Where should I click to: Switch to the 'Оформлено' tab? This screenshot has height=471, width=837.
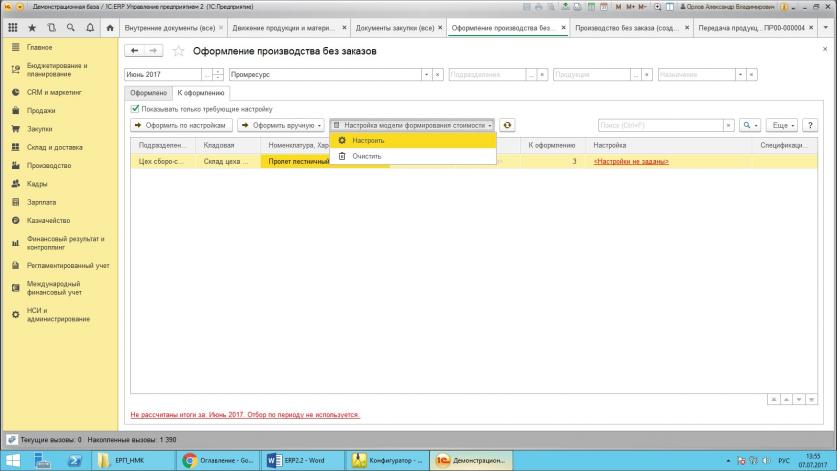point(147,92)
